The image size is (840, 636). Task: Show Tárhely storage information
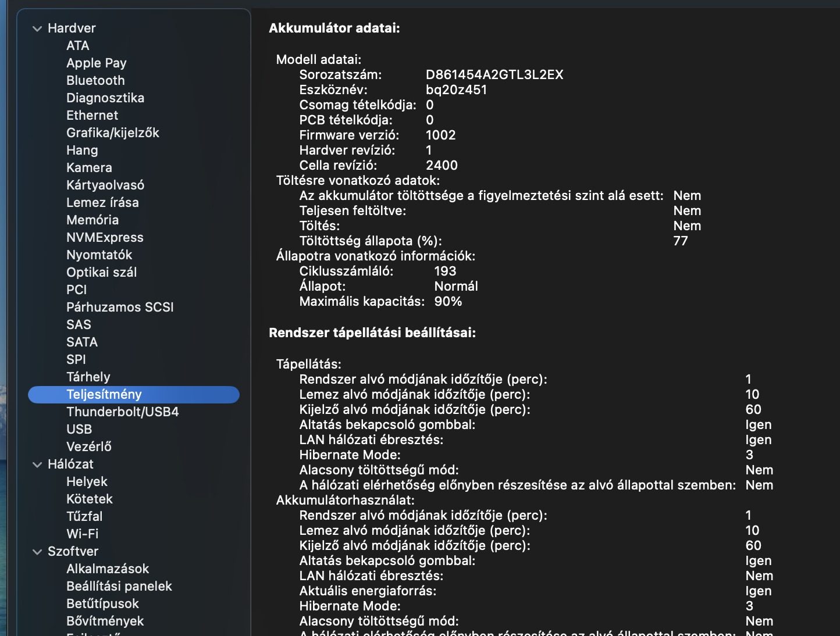tap(88, 377)
